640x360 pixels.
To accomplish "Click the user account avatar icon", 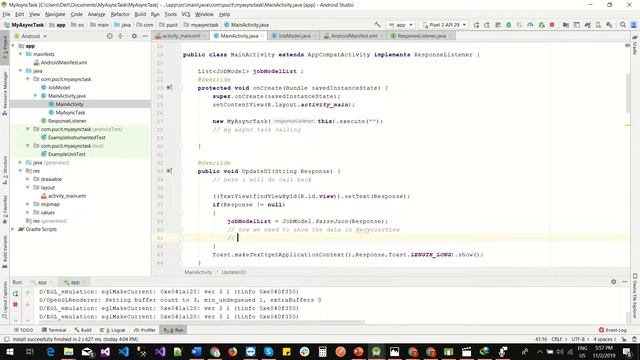I will (x=634, y=25).
